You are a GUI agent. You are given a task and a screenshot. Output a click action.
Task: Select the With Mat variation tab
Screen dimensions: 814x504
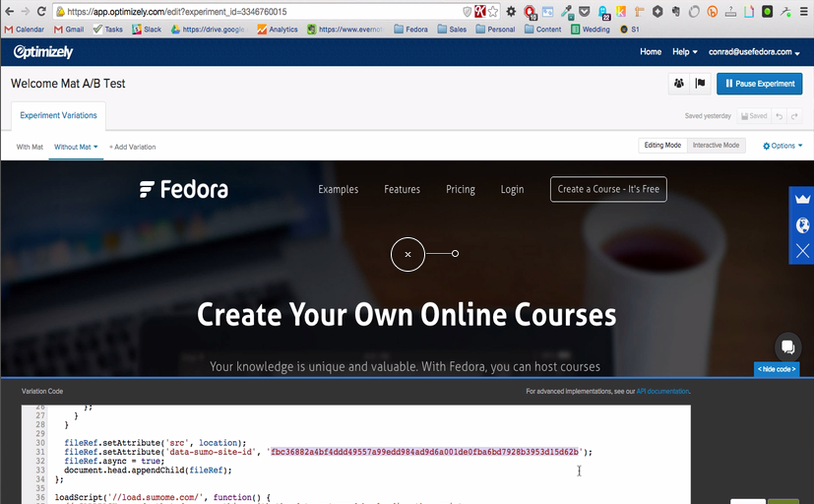[x=30, y=147]
